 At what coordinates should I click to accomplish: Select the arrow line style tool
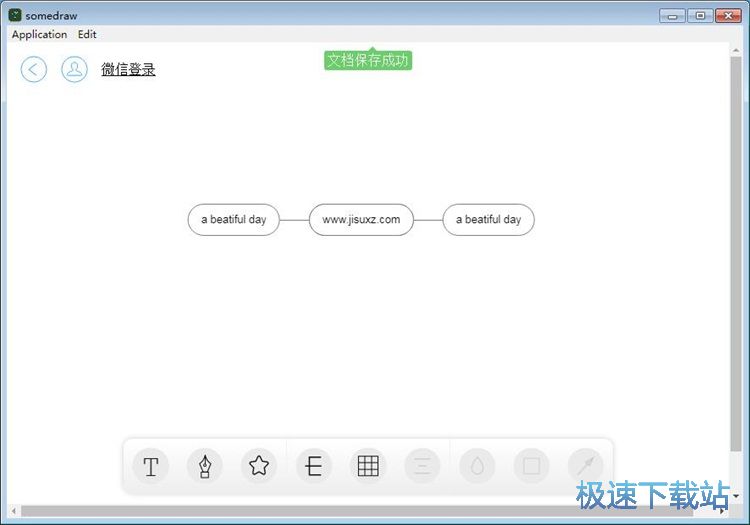point(585,466)
